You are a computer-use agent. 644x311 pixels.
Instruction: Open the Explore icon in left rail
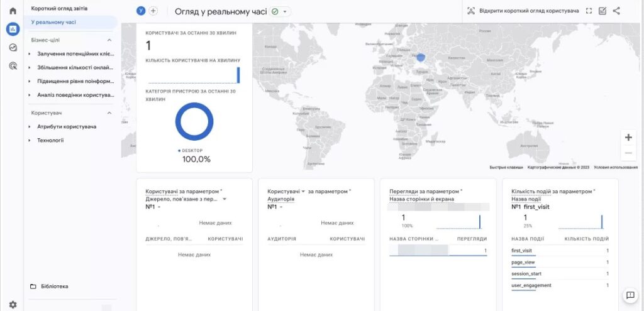(x=13, y=48)
